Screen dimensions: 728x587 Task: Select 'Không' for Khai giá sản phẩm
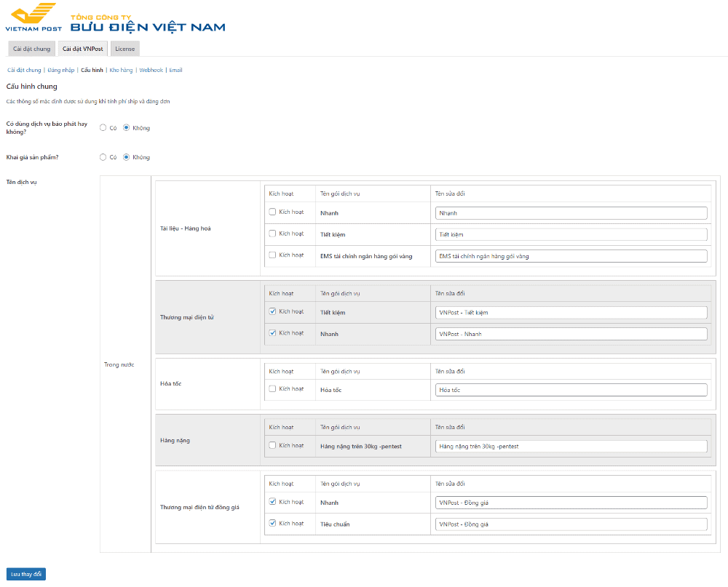coord(126,157)
